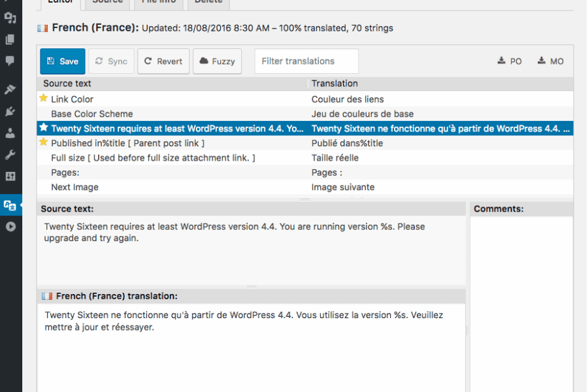Open the Users icon in sidebar

tap(10, 133)
